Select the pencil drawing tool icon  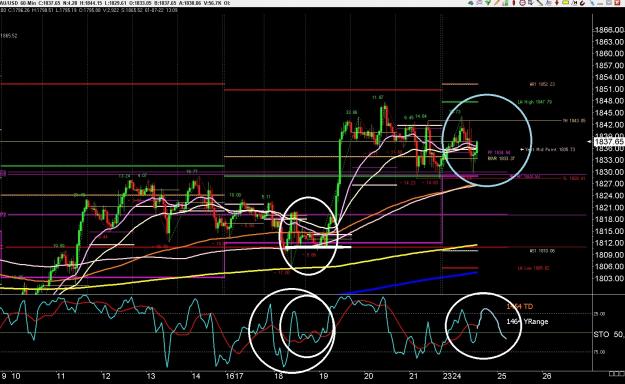(x=496, y=3)
